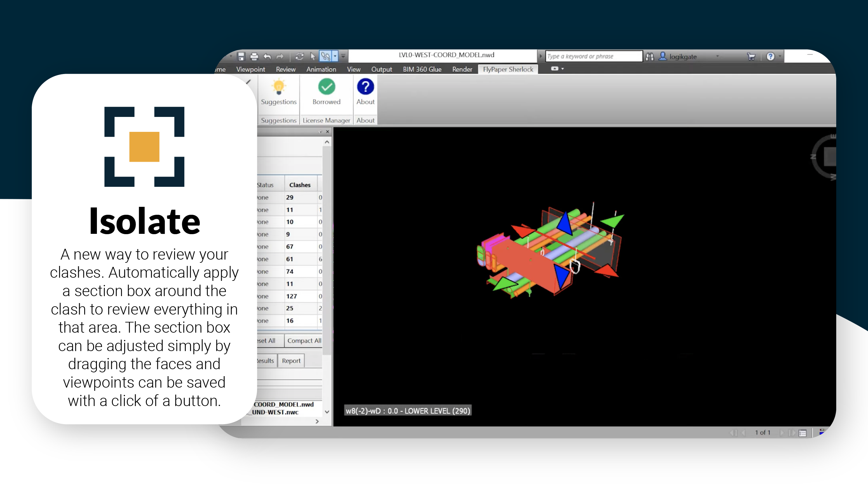Click the keyword search input field

click(x=593, y=56)
